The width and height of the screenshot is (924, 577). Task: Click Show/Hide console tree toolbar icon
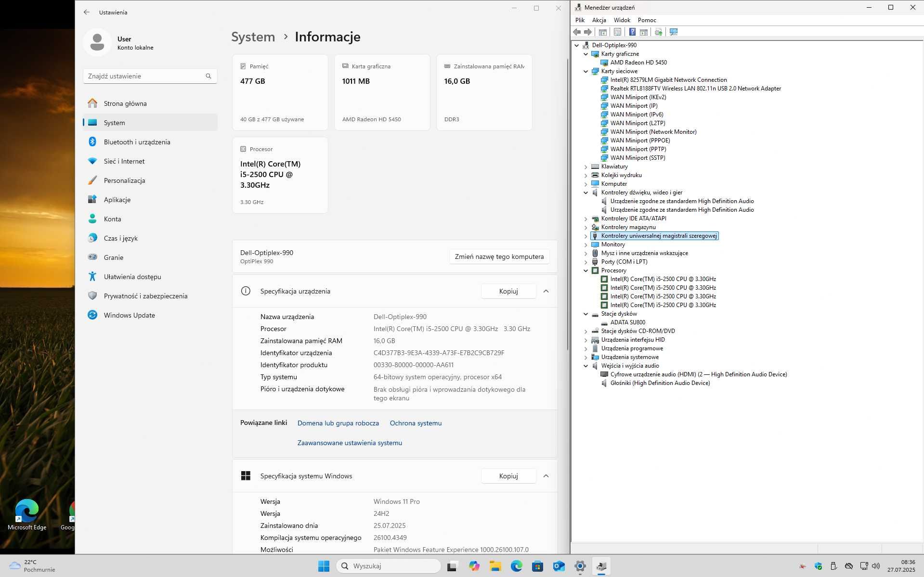coord(602,32)
